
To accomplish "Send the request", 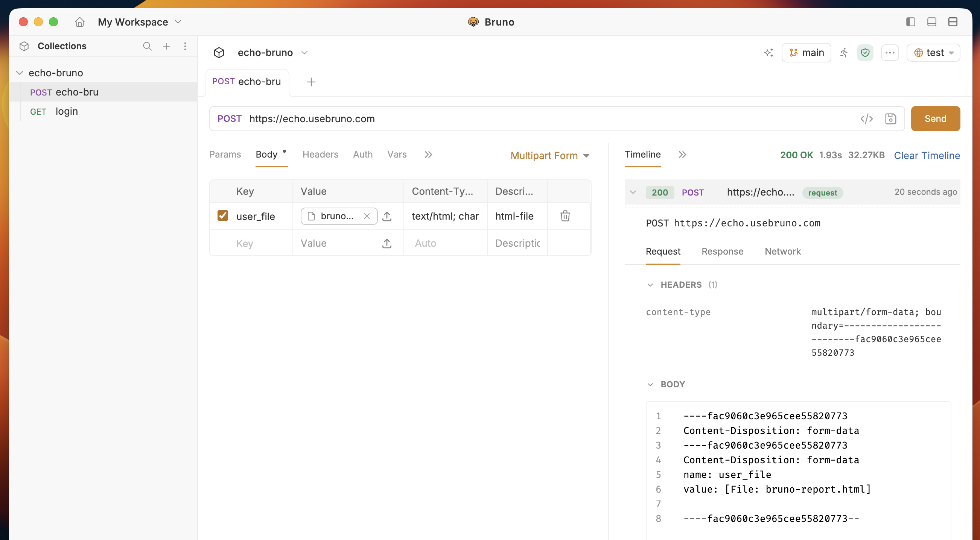I will pos(936,119).
